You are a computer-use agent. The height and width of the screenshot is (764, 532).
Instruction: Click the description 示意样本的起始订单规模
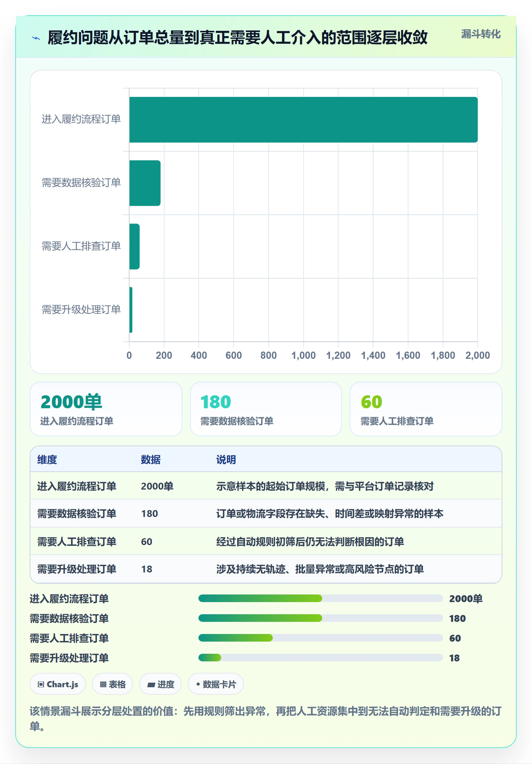point(325,486)
